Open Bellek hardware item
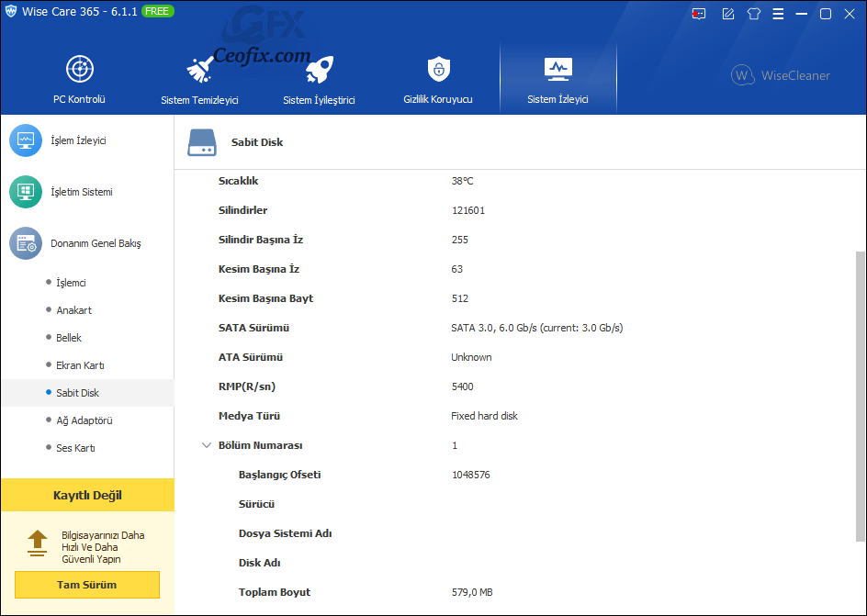Viewport: 867px width, 616px height. point(69,338)
